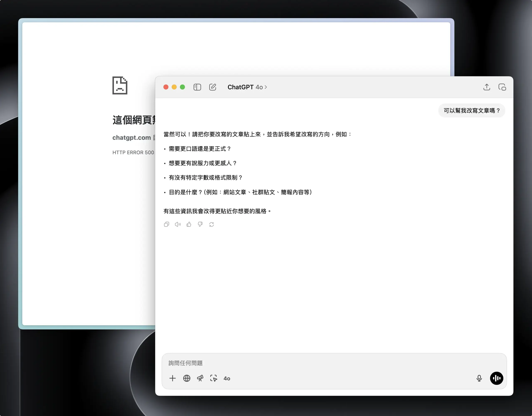Click the share upload icon
The image size is (532, 416).
click(x=487, y=87)
